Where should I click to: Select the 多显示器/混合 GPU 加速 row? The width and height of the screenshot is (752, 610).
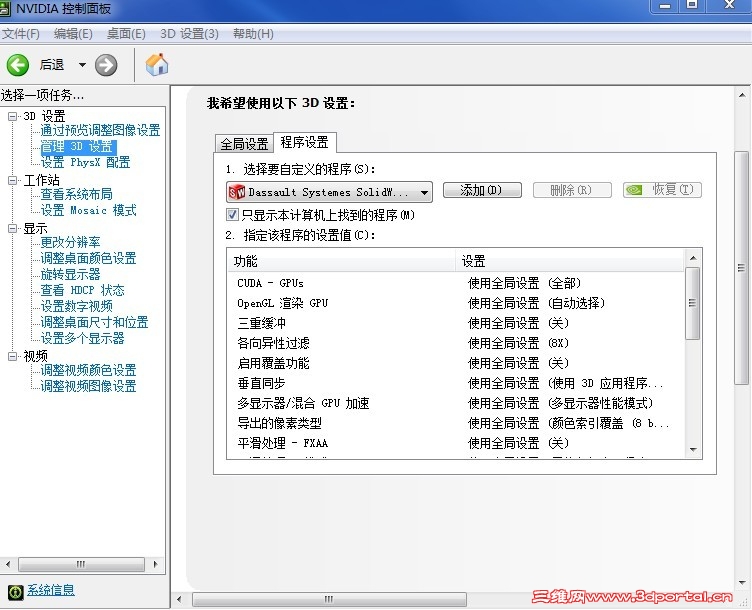point(456,403)
